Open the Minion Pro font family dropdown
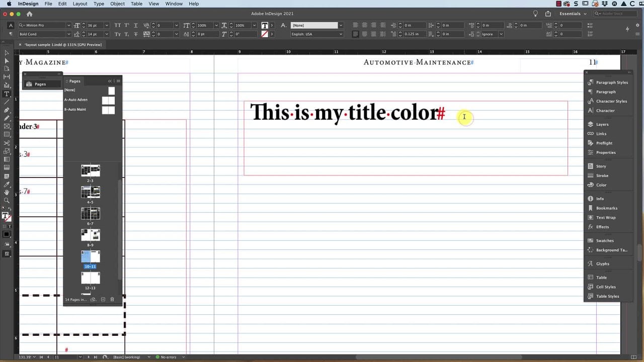Image resolution: width=644 pixels, height=362 pixels. (x=68, y=25)
